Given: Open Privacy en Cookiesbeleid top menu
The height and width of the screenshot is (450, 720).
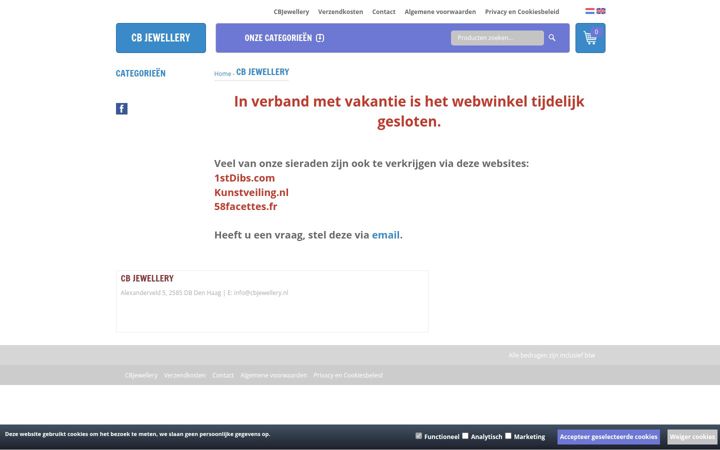Looking at the screenshot, I should [522, 12].
